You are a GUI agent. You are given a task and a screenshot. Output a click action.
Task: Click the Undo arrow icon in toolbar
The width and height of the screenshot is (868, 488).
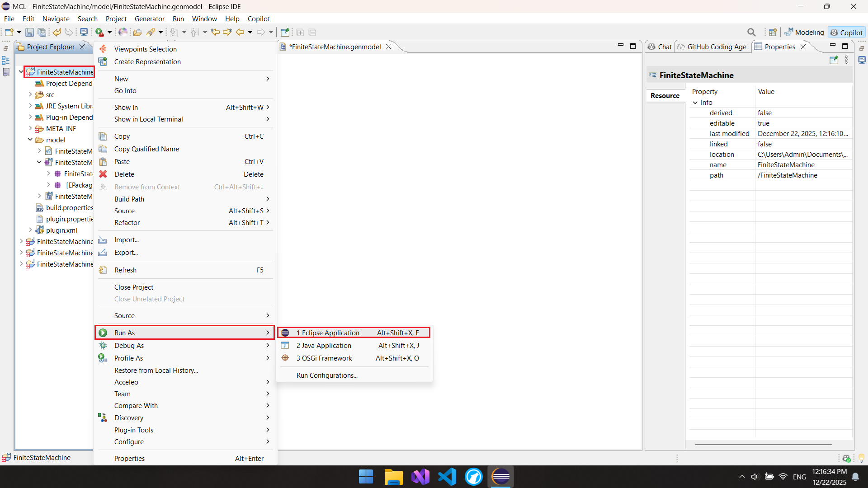(57, 33)
